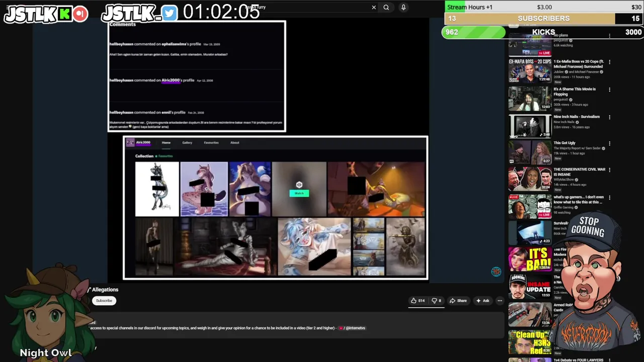Click the small blue circular icon beside video

pos(496,271)
